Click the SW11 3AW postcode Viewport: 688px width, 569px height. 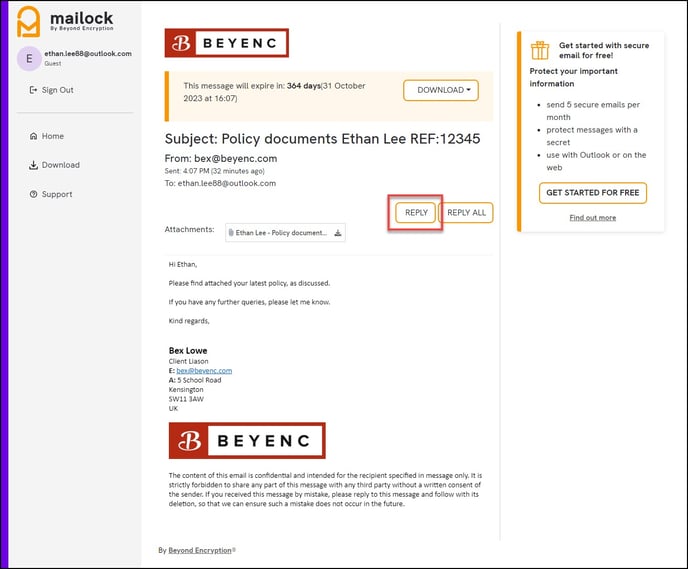click(x=186, y=399)
